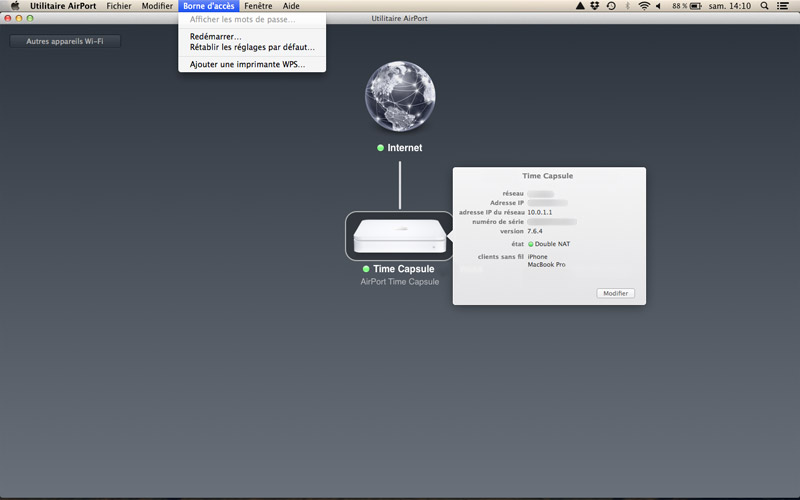Select the MacBook Pro wireless client
800x500 pixels.
[x=546, y=264]
